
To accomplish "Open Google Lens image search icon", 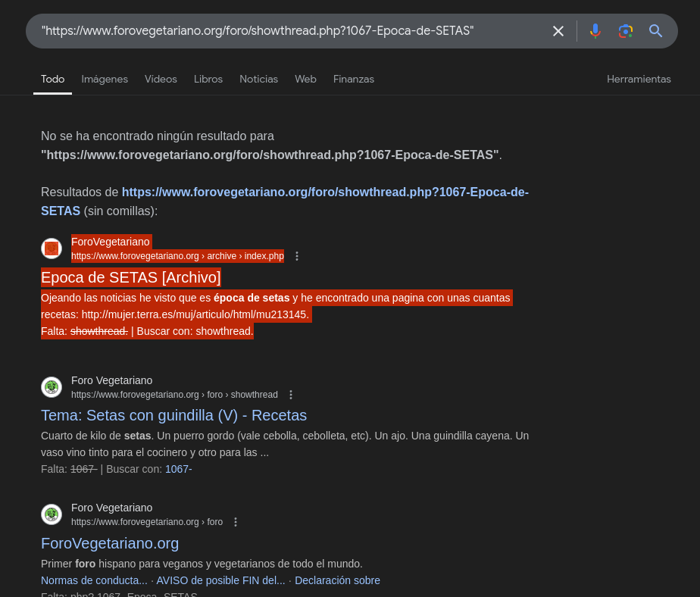I will pos(626,31).
